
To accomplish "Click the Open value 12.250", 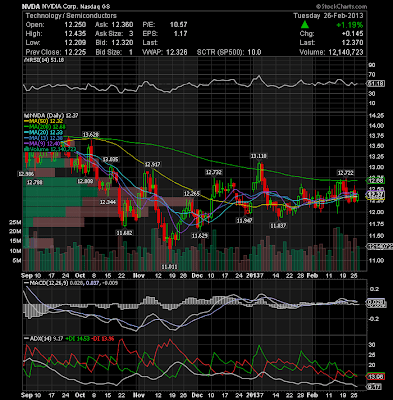I will [x=75, y=25].
